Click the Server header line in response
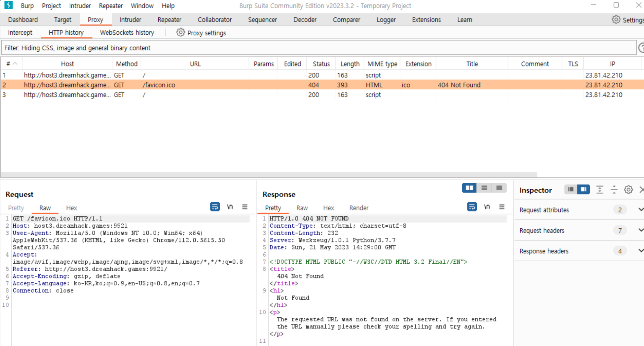 click(x=332, y=240)
